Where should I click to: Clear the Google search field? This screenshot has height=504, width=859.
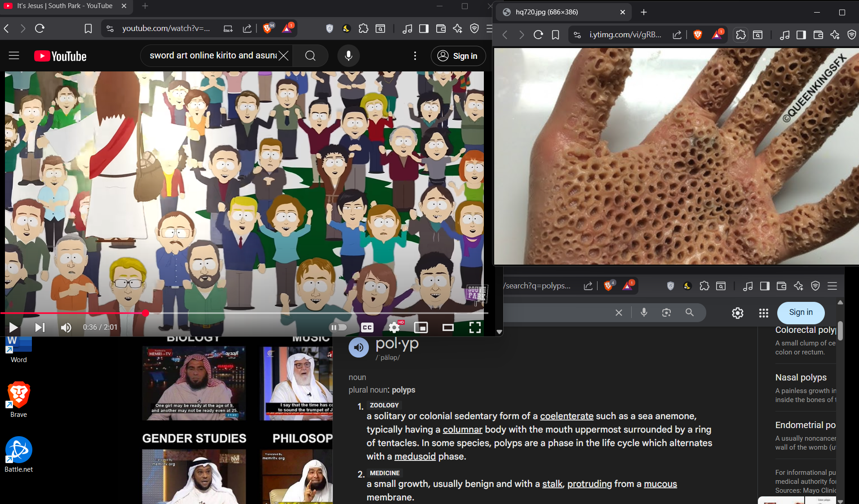619,312
